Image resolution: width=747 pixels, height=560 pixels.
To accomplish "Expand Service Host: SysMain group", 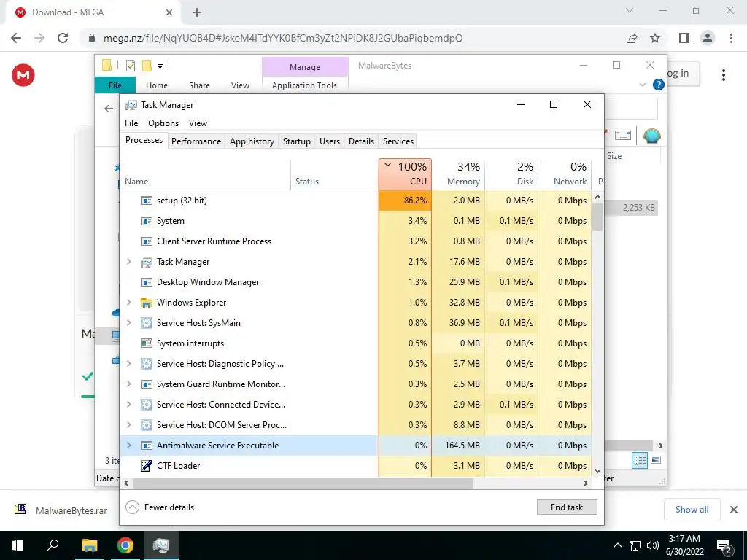I will (x=128, y=323).
